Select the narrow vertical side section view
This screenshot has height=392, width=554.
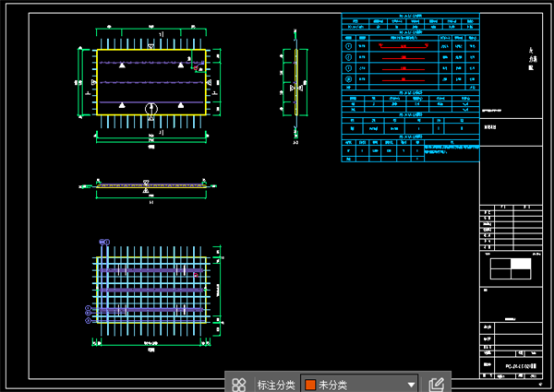pyautogui.click(x=296, y=83)
